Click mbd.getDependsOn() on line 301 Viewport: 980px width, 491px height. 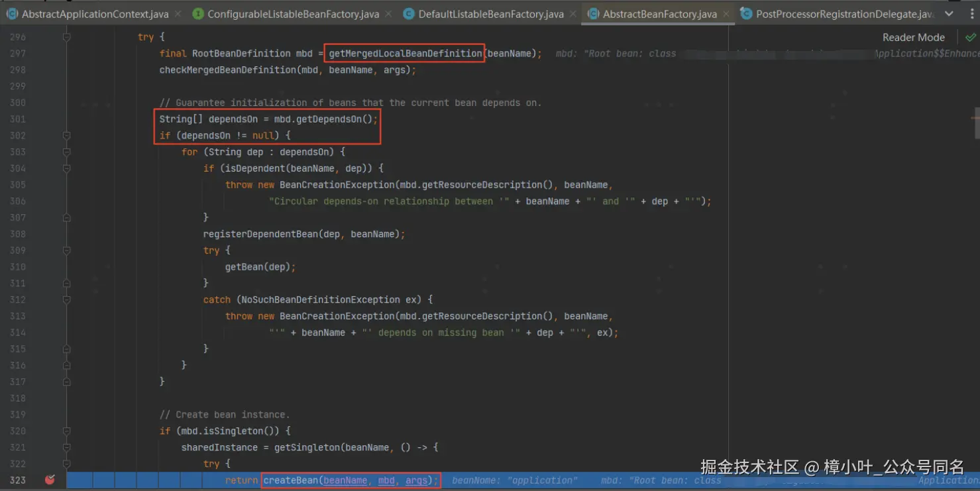tap(323, 119)
